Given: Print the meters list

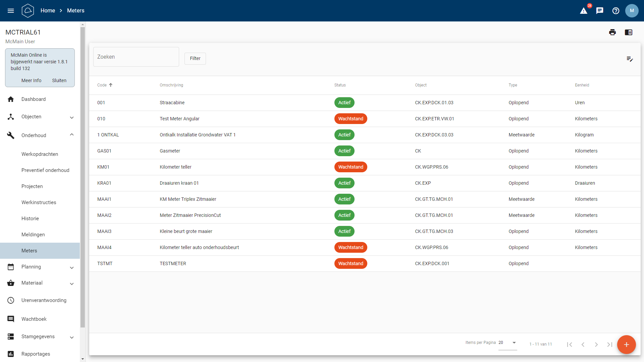Looking at the screenshot, I should point(612,32).
